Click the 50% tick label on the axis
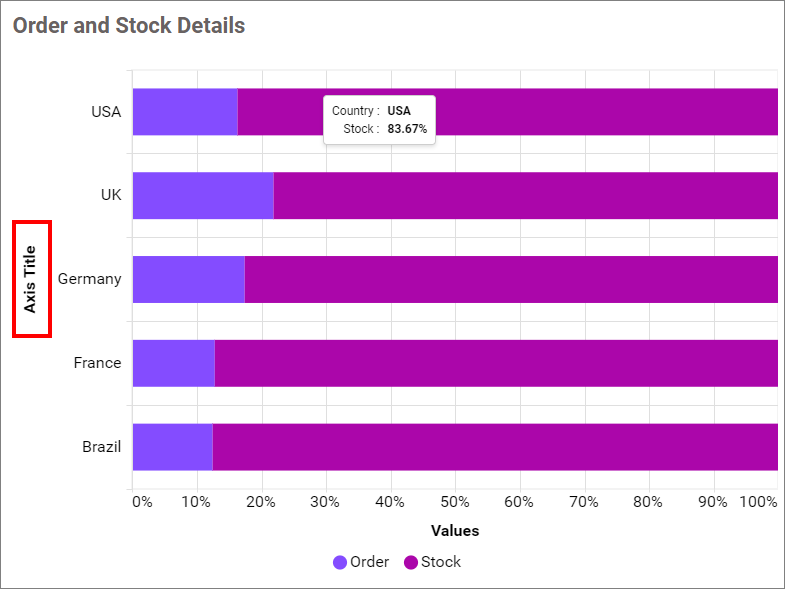This screenshot has width=785, height=589. click(x=455, y=502)
